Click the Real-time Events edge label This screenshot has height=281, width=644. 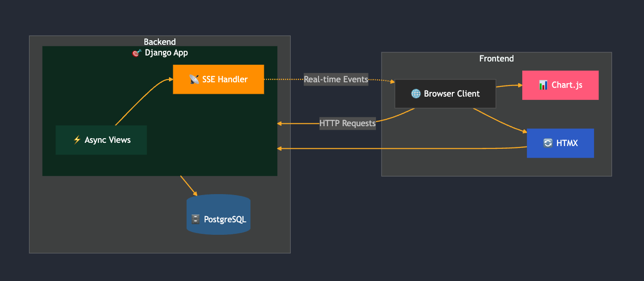click(336, 79)
